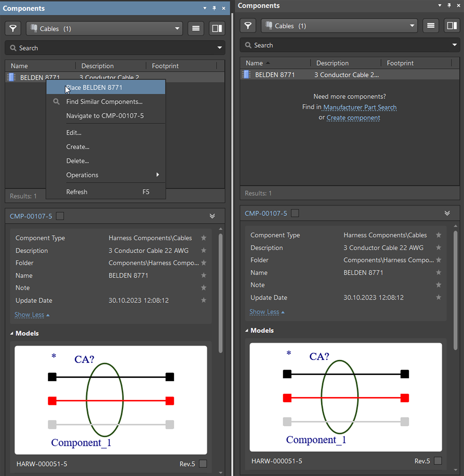
Task: Toggle details pane icon in left panel
Action: pyautogui.click(x=217, y=29)
